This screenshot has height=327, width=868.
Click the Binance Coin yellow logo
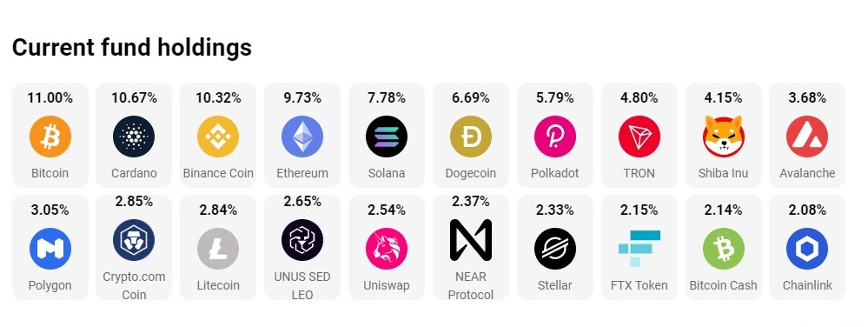click(x=218, y=137)
